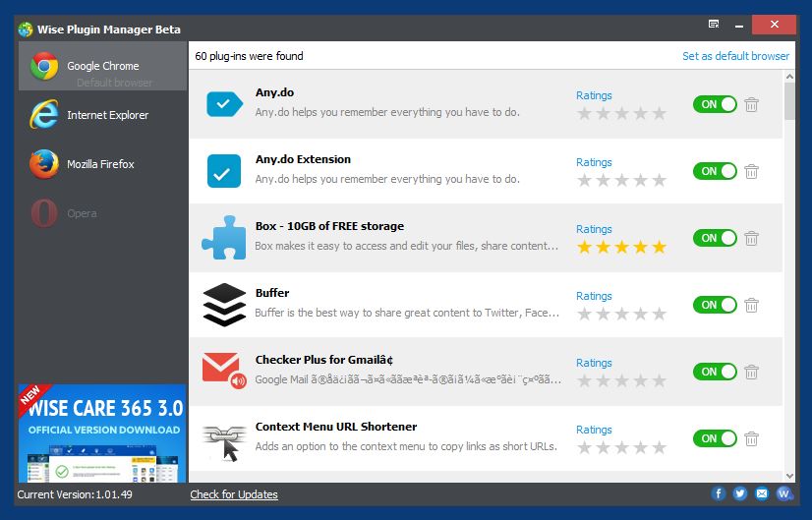Open Ratings link for Any.do
Viewport: 812px width, 520px height.
594,95
